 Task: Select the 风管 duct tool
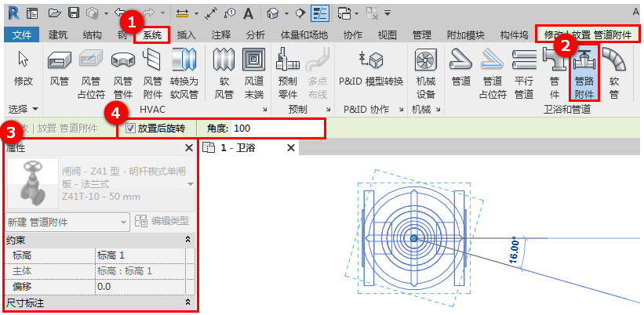coord(59,68)
